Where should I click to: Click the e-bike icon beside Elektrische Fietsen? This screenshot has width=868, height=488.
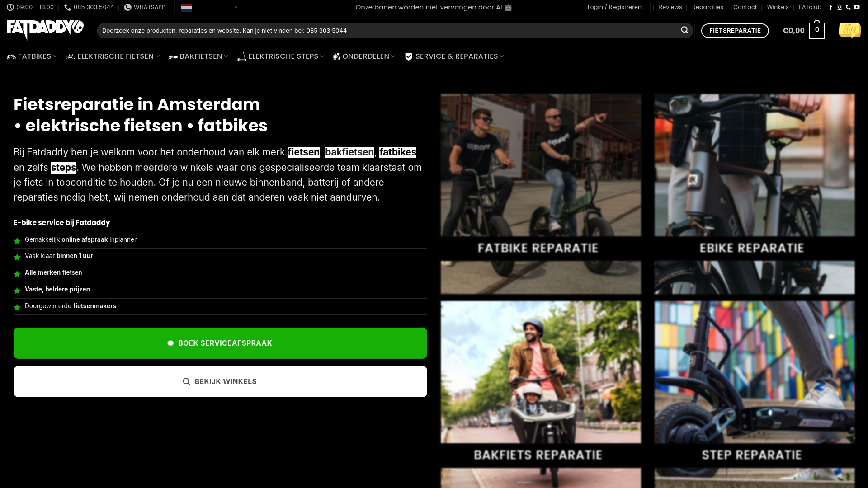pyautogui.click(x=71, y=56)
